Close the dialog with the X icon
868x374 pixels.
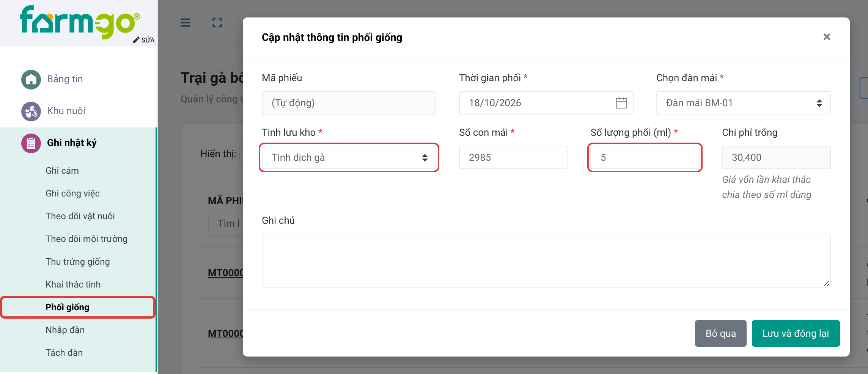[827, 37]
